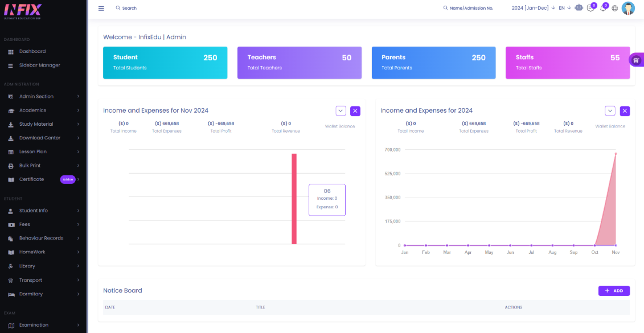Collapse the Income and Expenses for 2024 panel
Viewport: 644px width, 333px height.
(610, 111)
